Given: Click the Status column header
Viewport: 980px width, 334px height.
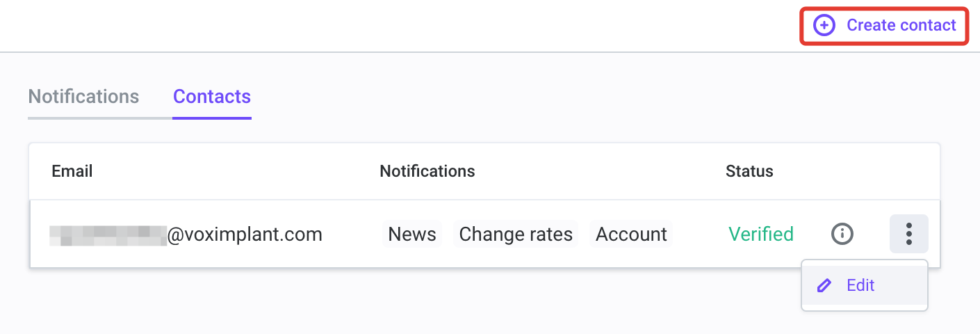Looking at the screenshot, I should pyautogui.click(x=749, y=171).
